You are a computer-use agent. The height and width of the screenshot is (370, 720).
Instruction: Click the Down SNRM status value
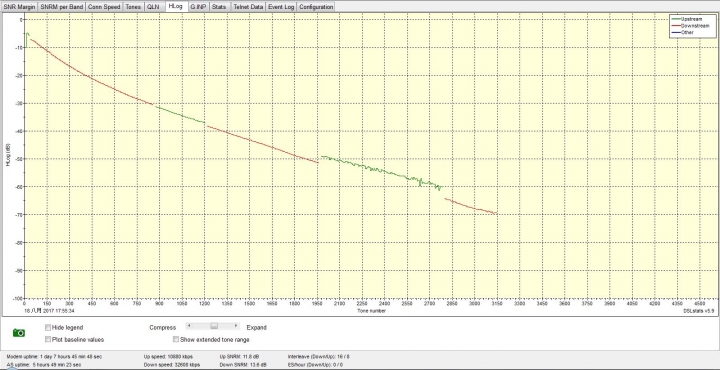[x=243, y=365]
